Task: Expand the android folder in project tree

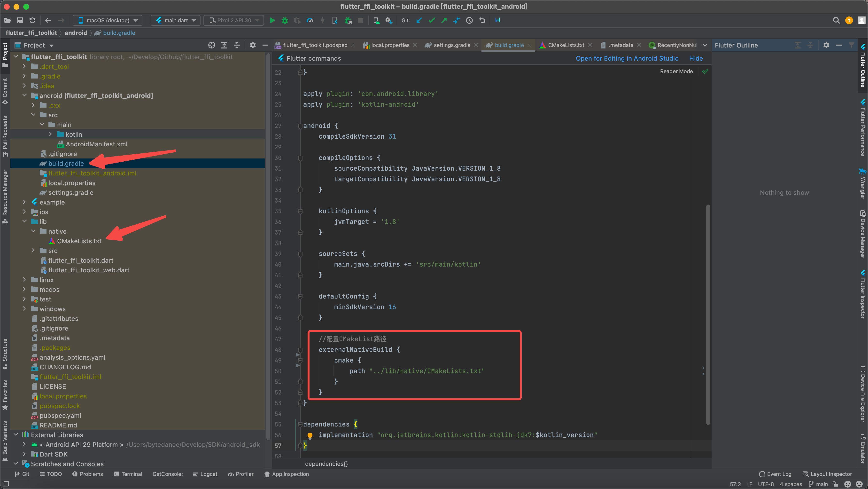Action: (x=24, y=95)
